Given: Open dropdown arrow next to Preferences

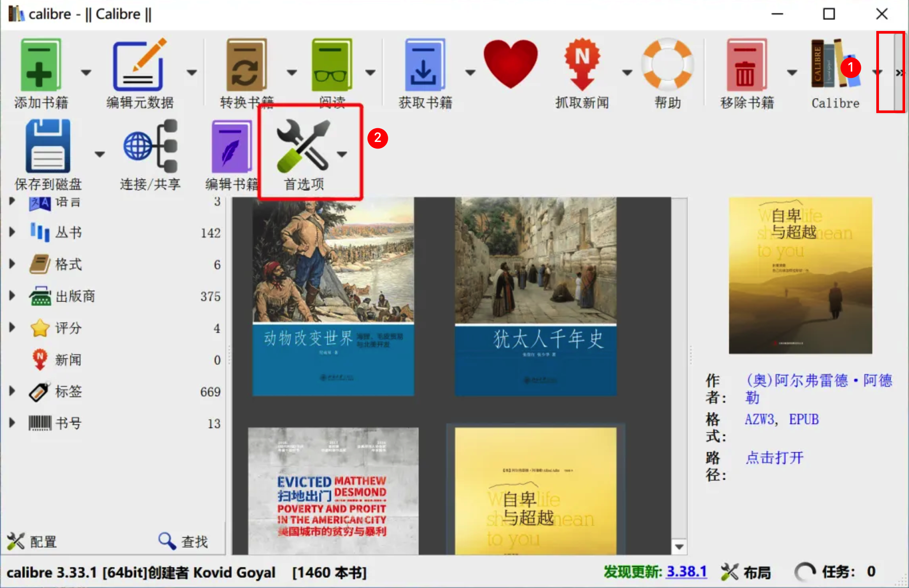Looking at the screenshot, I should pos(342,154).
